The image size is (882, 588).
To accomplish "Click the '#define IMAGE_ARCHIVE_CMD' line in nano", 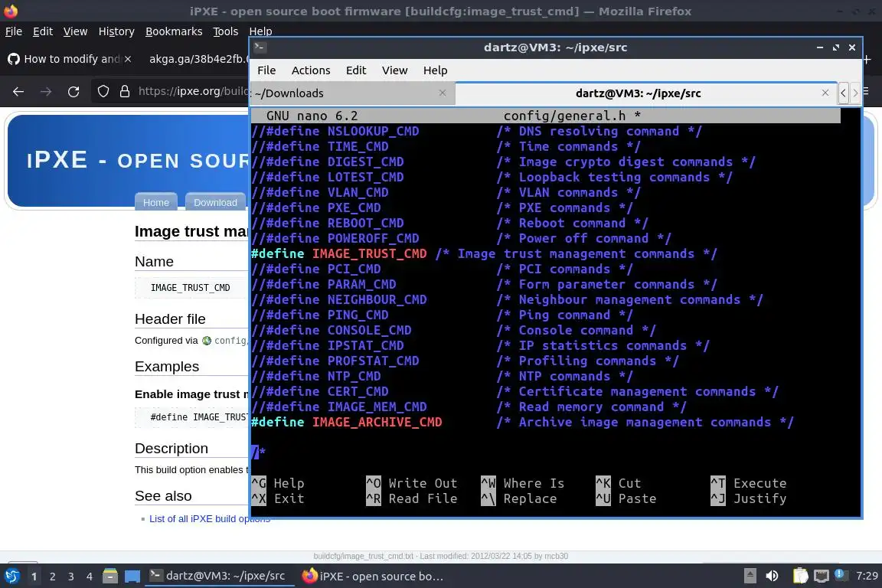I will pos(522,422).
